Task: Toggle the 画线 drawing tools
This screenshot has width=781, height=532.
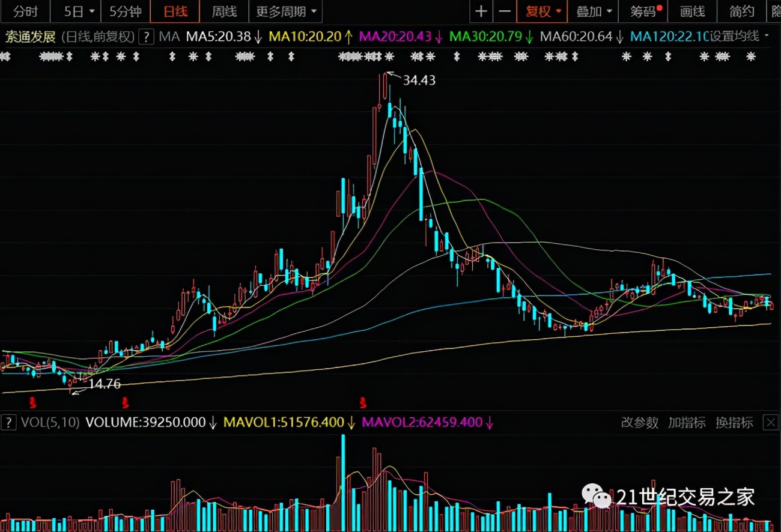Action: 691,11
